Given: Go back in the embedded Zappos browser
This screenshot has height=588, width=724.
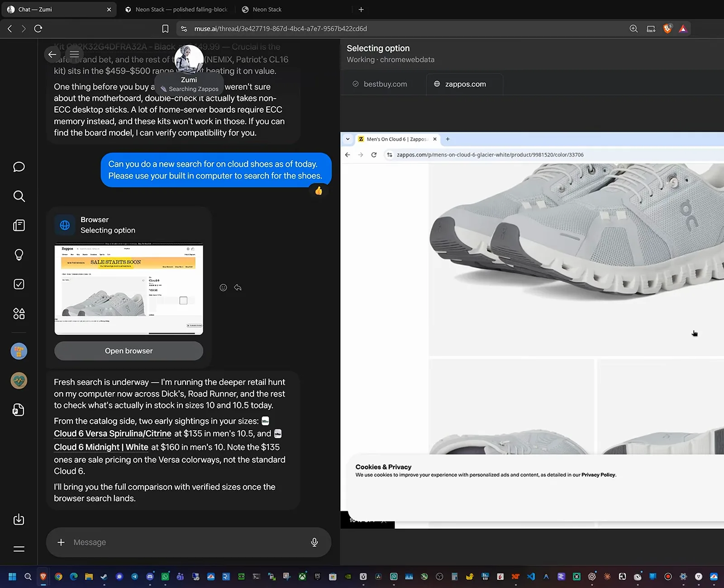Looking at the screenshot, I should point(348,155).
